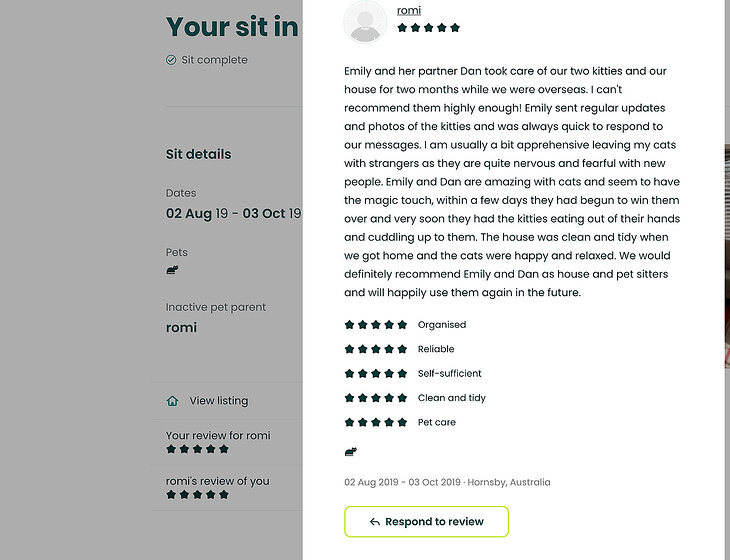Click the cat icon under Pets

coord(172,270)
